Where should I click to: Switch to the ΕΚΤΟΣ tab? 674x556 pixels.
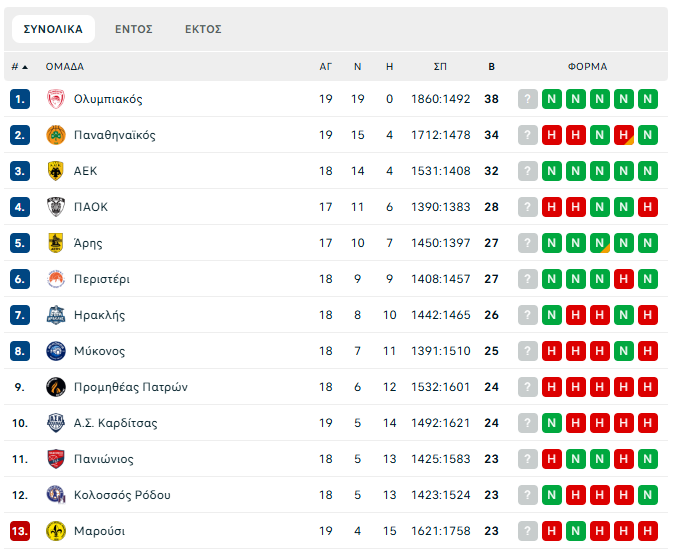[203, 29]
